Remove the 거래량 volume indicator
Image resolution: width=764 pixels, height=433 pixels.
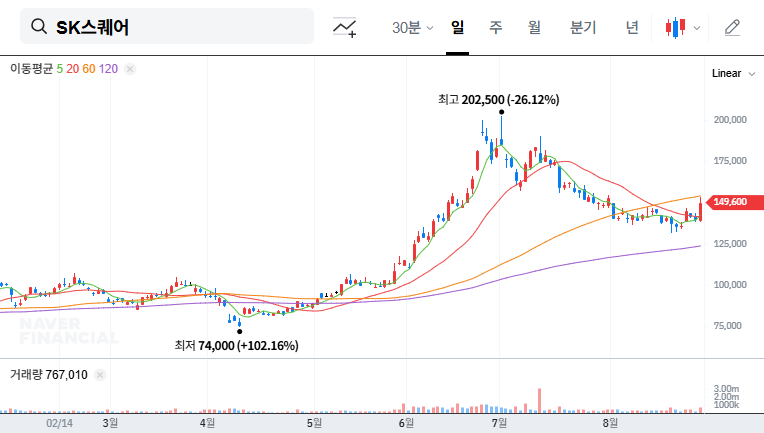click(x=100, y=375)
